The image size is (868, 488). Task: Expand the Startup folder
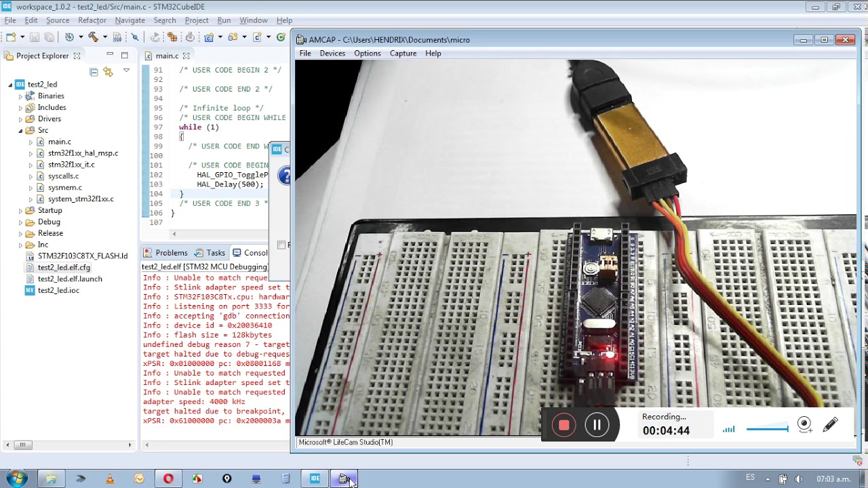click(x=20, y=210)
